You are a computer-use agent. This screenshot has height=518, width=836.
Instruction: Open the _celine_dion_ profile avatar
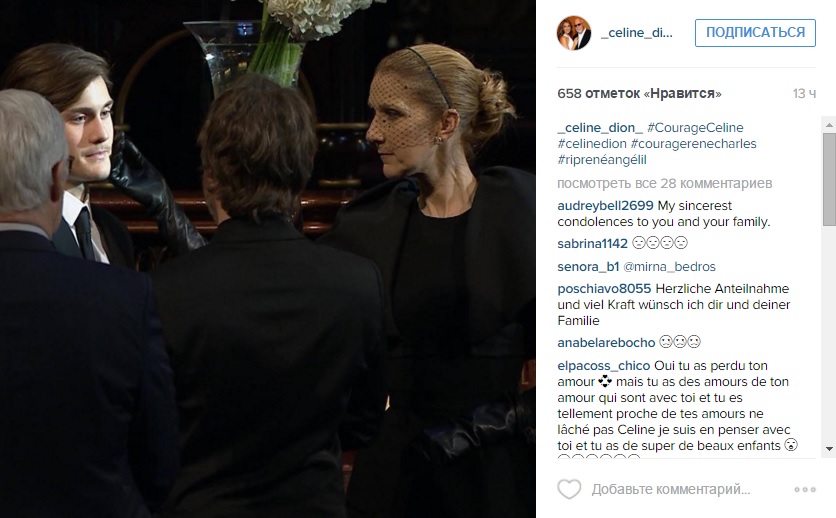(574, 33)
